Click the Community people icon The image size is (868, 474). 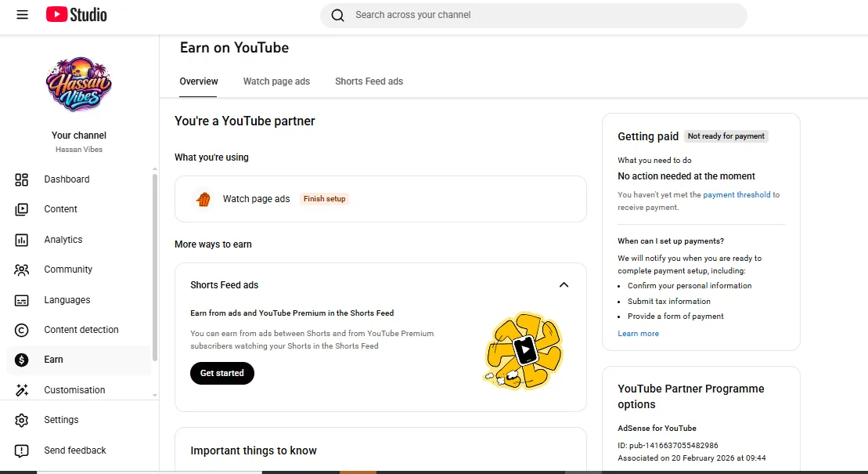pyautogui.click(x=22, y=270)
